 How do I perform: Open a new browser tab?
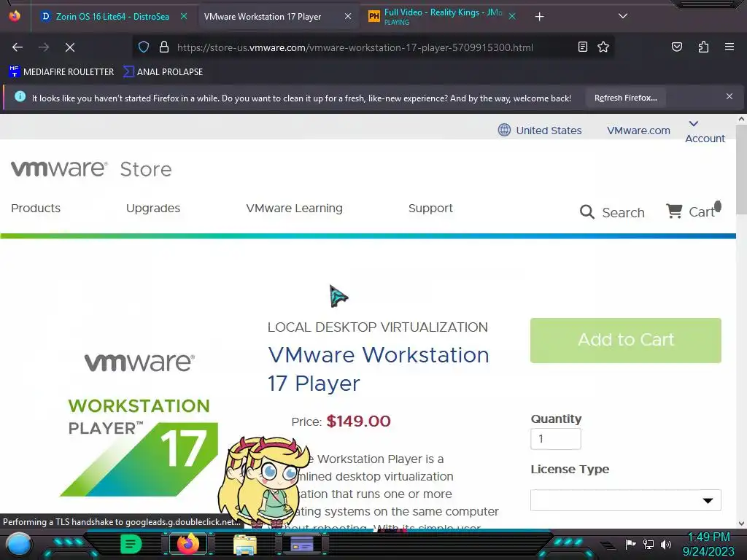pyautogui.click(x=539, y=17)
